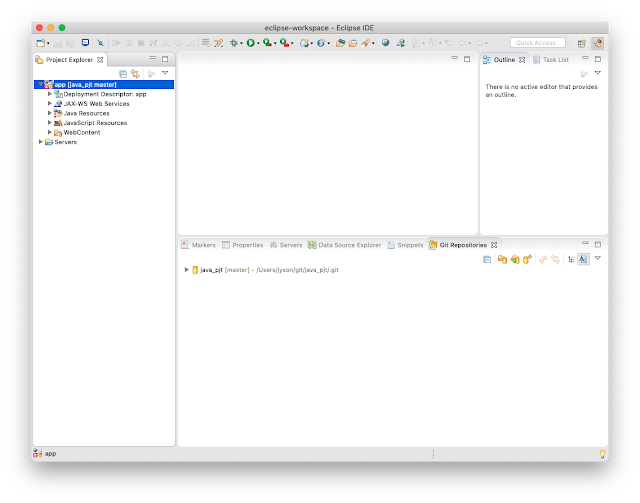640x503 pixels.
Task: Toggle Display Latest Branch Commit button
Action: coord(584,259)
